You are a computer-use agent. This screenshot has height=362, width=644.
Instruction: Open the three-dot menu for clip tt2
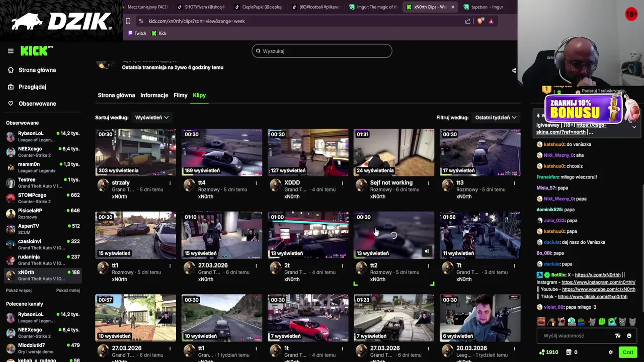(x=428, y=265)
